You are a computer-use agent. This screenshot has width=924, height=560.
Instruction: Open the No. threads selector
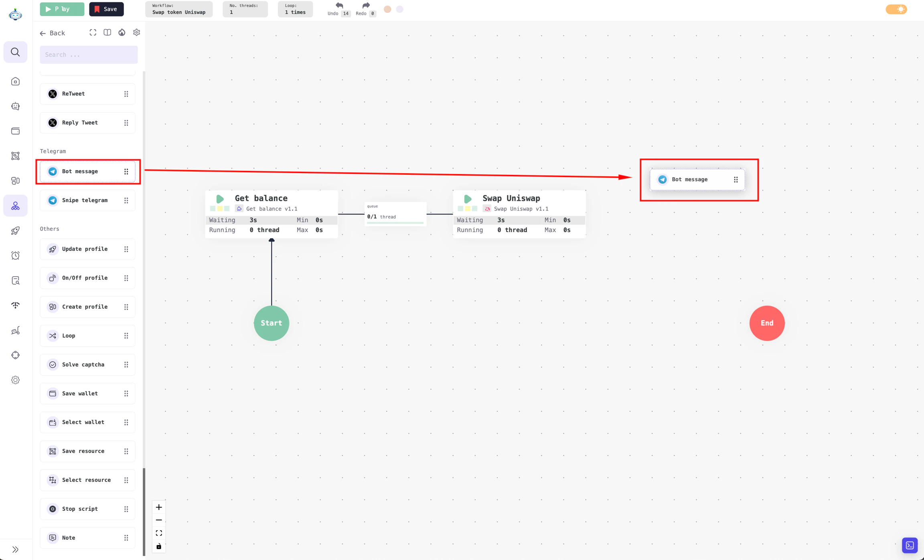pyautogui.click(x=245, y=9)
